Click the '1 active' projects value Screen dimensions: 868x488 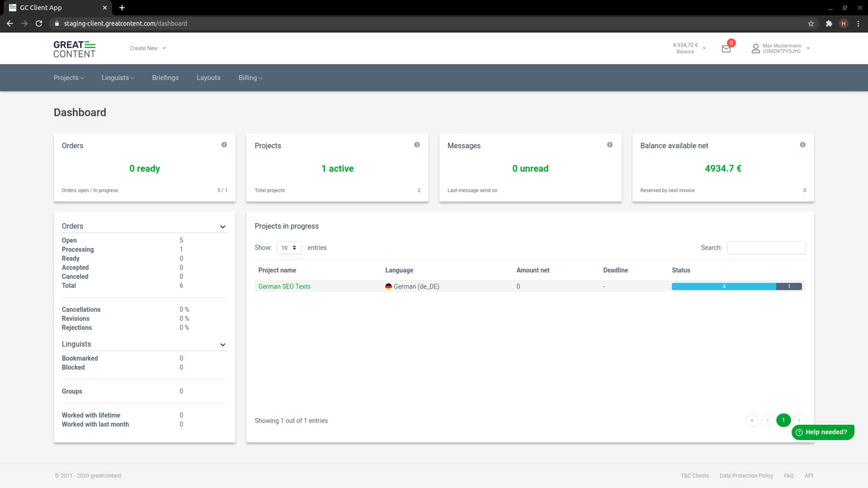pos(337,168)
